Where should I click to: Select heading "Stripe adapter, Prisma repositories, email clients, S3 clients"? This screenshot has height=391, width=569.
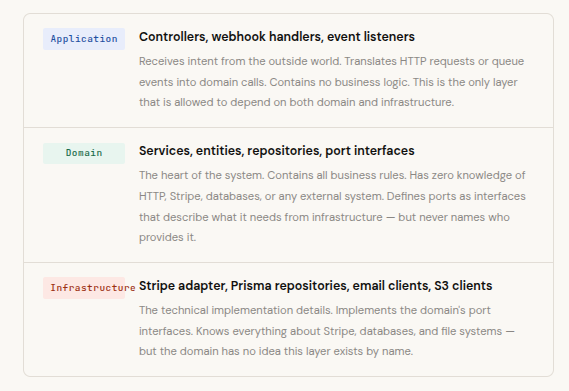(315, 286)
